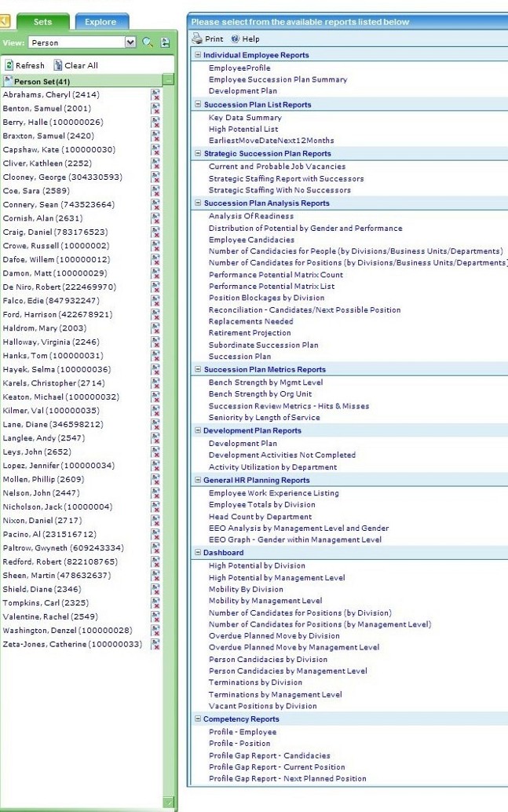Click the delete icon for Paltrow, Gwyneth
This screenshot has height=812, width=508.
(x=155, y=548)
